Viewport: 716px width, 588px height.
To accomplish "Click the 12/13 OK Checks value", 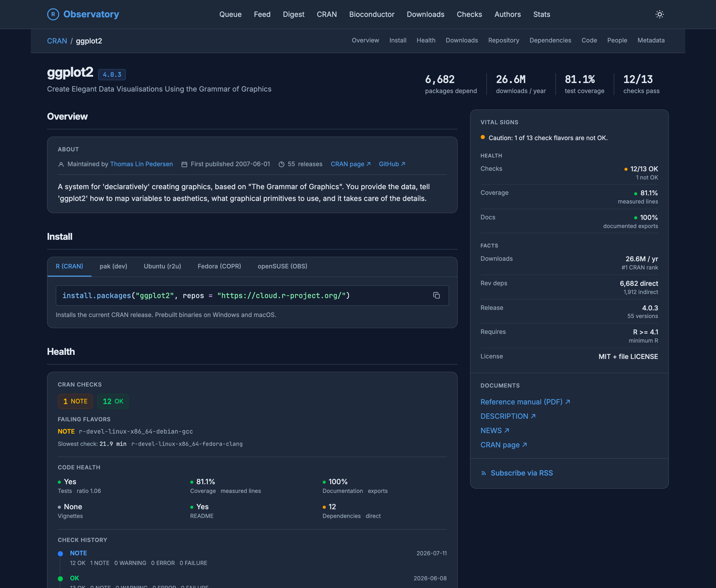I will (x=644, y=169).
